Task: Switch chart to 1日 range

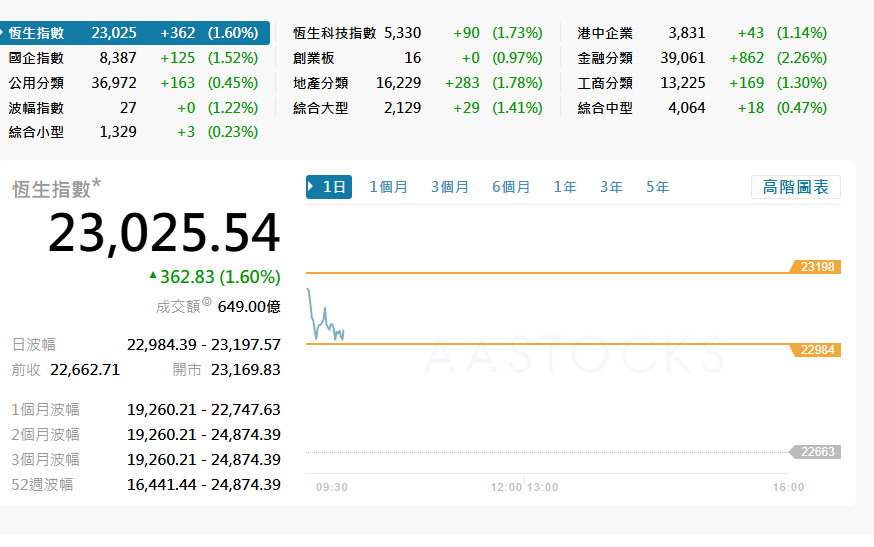Action: coord(329,187)
